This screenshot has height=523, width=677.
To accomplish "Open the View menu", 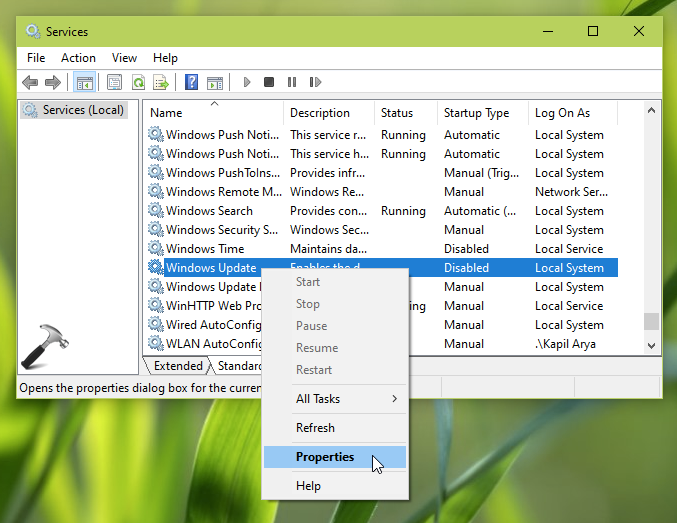I will 124,58.
